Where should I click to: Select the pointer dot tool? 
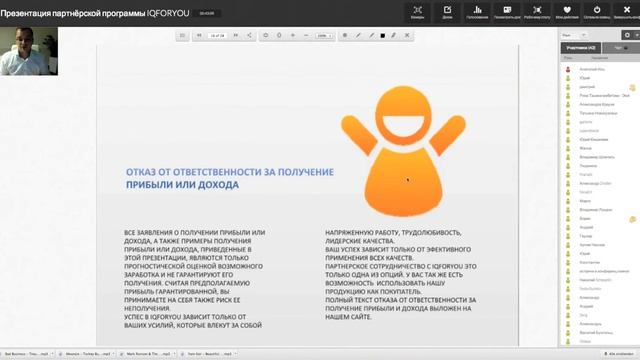pyautogui.click(x=345, y=36)
